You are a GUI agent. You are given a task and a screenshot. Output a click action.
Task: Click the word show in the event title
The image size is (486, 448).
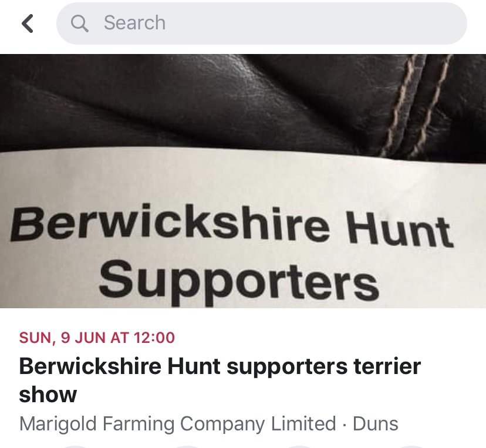(x=48, y=395)
